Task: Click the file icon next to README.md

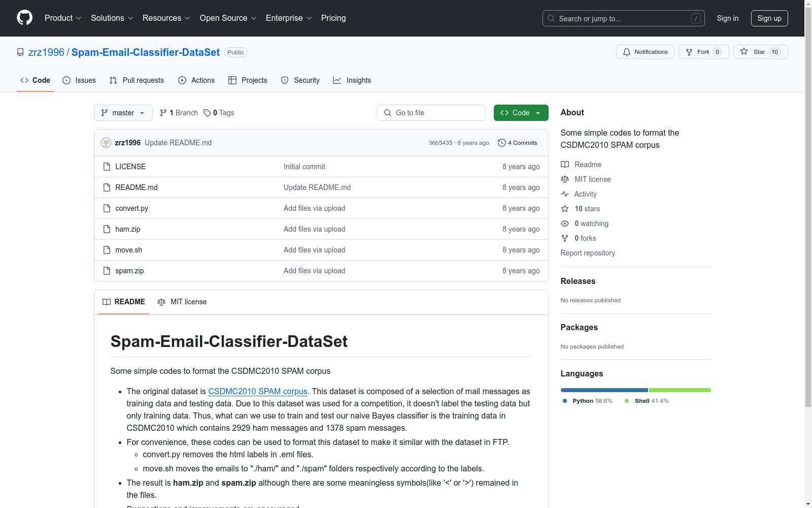Action: (x=107, y=187)
